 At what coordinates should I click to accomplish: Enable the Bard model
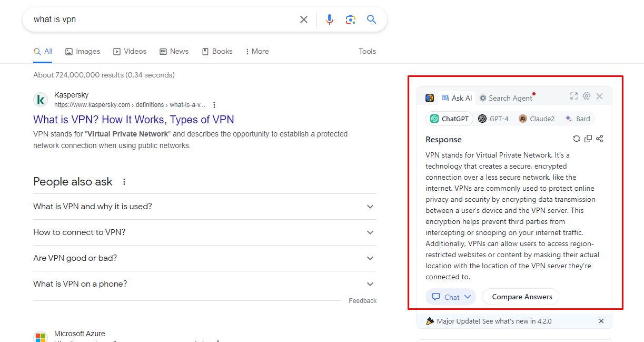pyautogui.click(x=578, y=119)
